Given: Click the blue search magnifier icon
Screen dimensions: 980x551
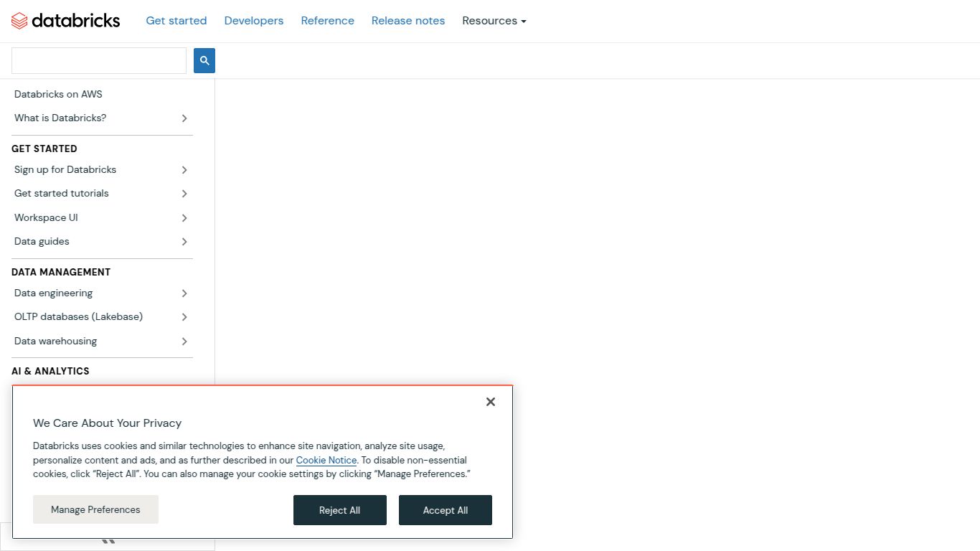Looking at the screenshot, I should (204, 60).
